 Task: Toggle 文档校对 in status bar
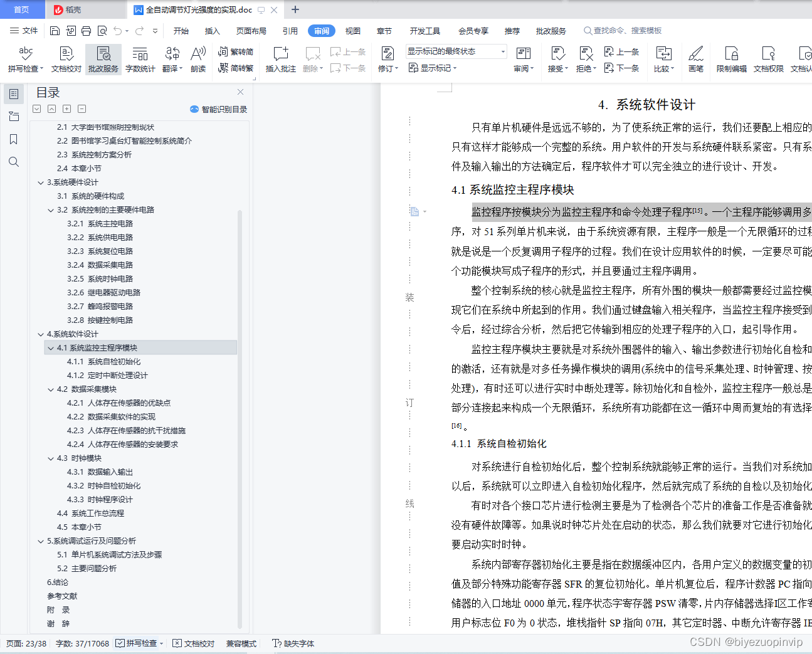pyautogui.click(x=194, y=643)
